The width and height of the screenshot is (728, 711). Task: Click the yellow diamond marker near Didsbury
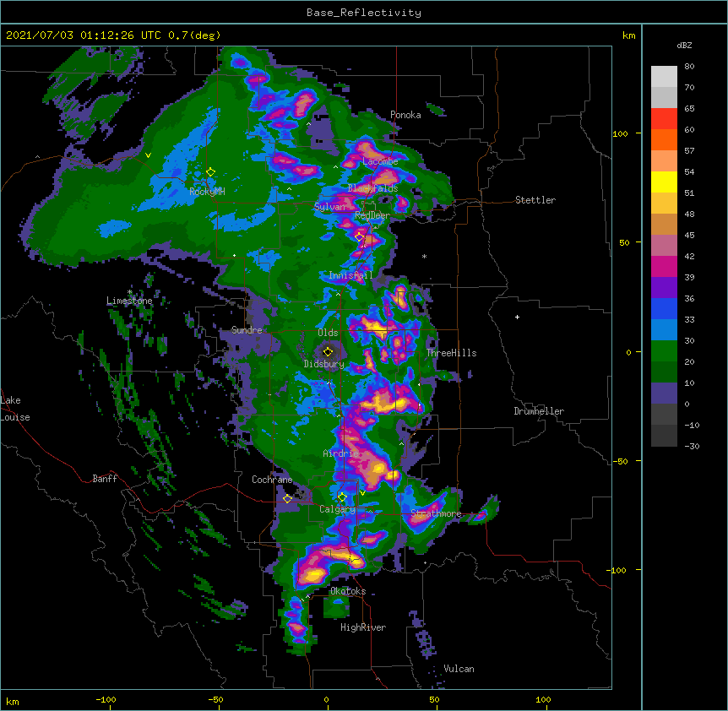(328, 351)
